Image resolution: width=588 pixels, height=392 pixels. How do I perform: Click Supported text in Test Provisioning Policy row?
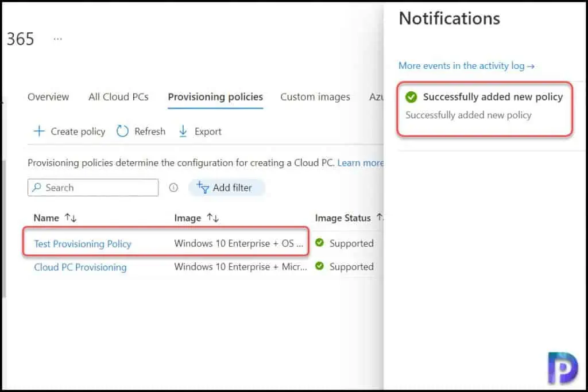(x=351, y=243)
